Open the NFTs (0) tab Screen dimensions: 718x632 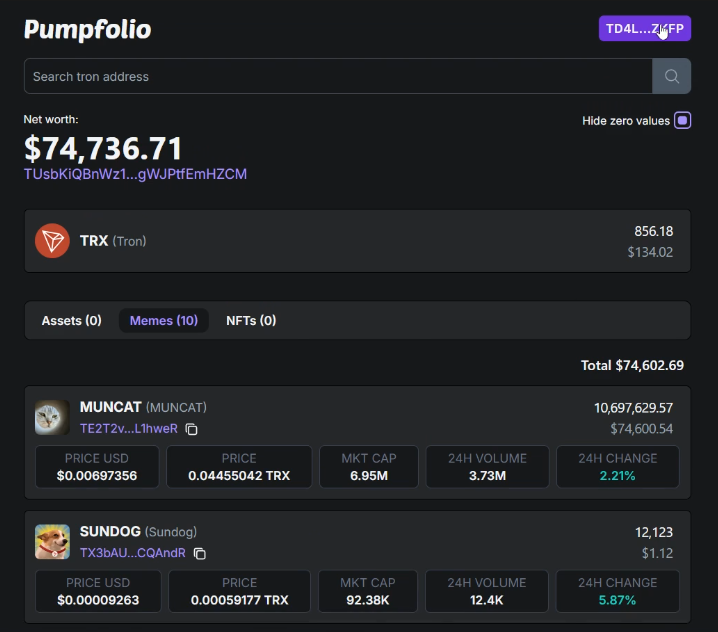[x=251, y=321]
